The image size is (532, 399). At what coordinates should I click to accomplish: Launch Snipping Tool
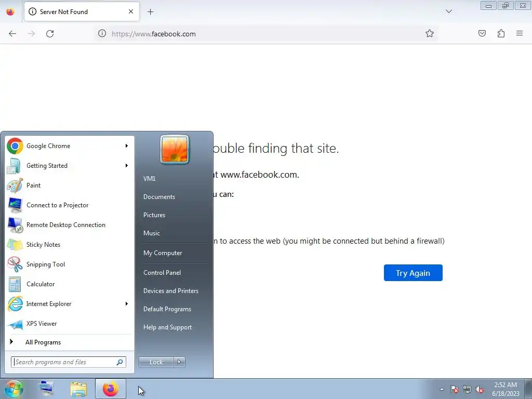pyautogui.click(x=70, y=264)
